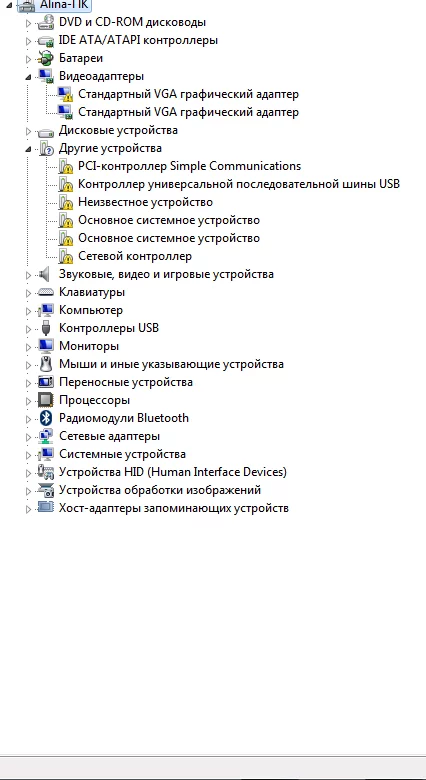Expand the Дисковые устройства node
The width and height of the screenshot is (426, 780).
(28, 131)
